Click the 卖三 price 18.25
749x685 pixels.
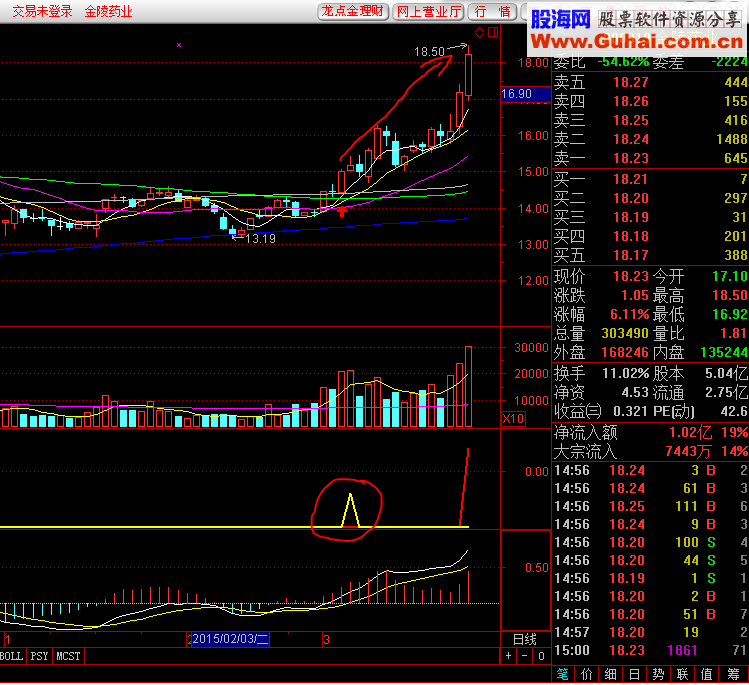click(631, 120)
